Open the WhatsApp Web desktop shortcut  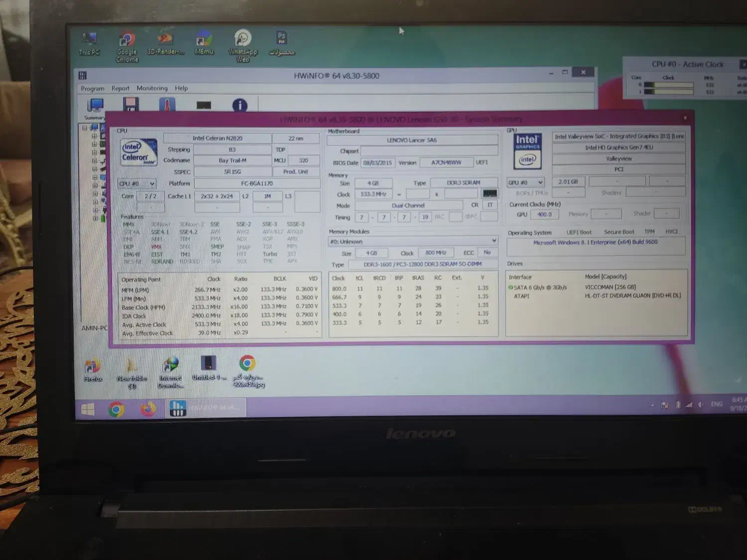pos(243,45)
